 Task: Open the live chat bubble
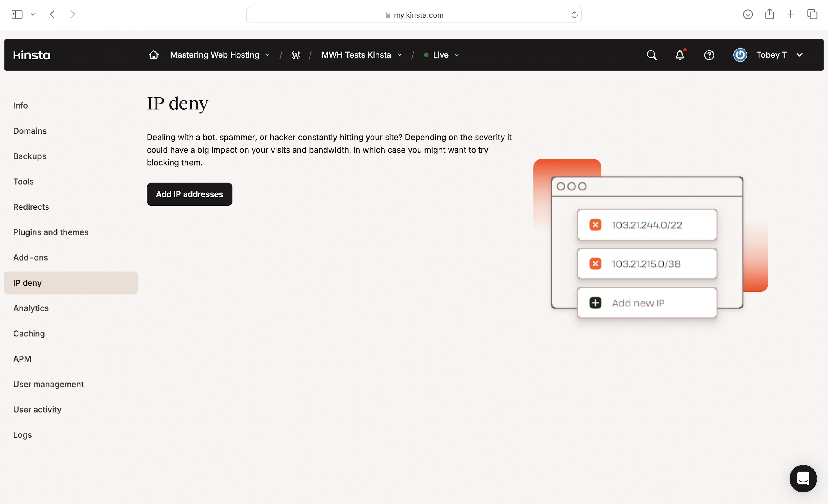[803, 478]
